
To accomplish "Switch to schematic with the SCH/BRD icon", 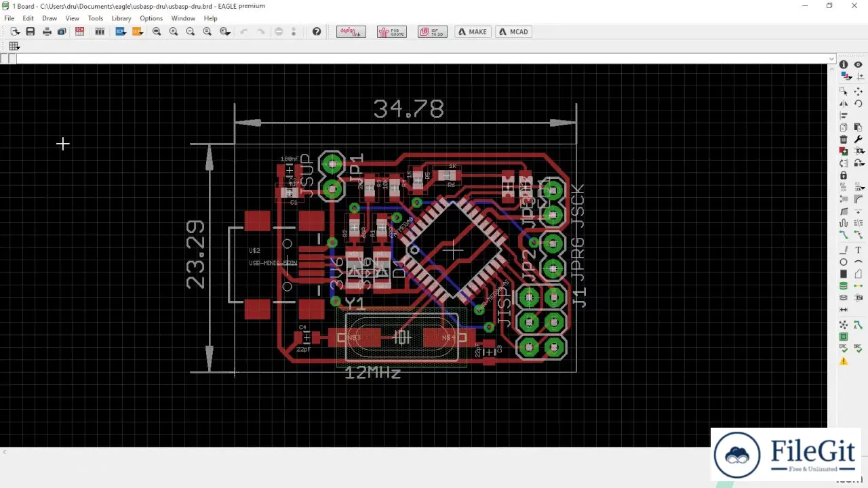I will (x=80, y=32).
